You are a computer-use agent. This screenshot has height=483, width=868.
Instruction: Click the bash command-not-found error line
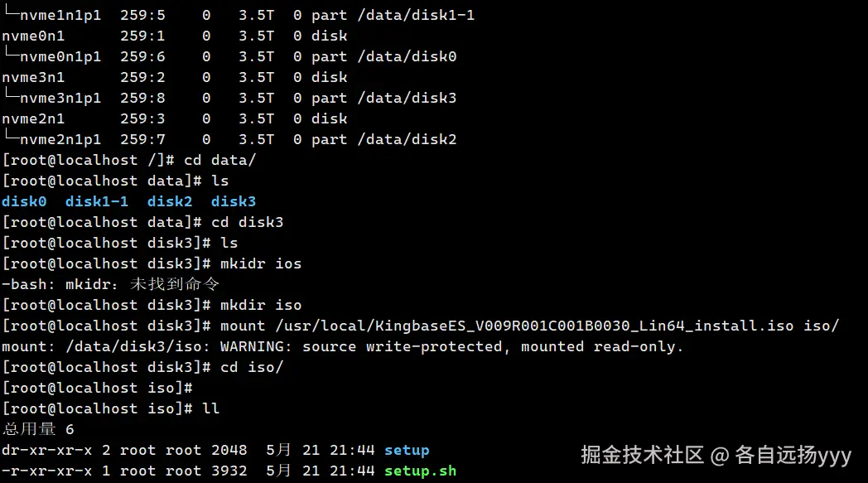tap(110, 284)
